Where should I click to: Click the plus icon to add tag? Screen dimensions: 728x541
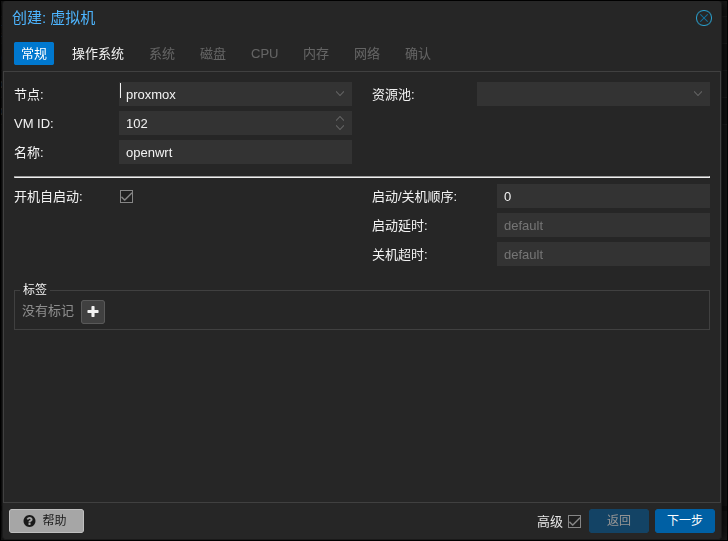click(x=93, y=312)
